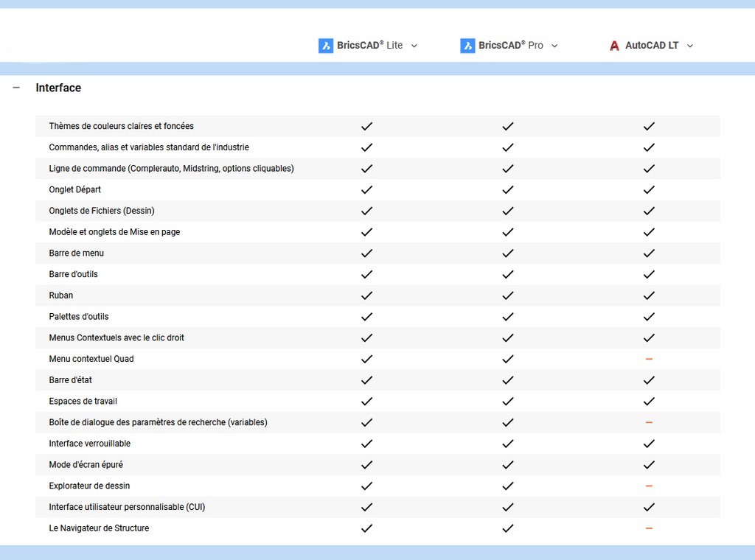Select the BricsCAD Pro column title

pyautogui.click(x=511, y=45)
